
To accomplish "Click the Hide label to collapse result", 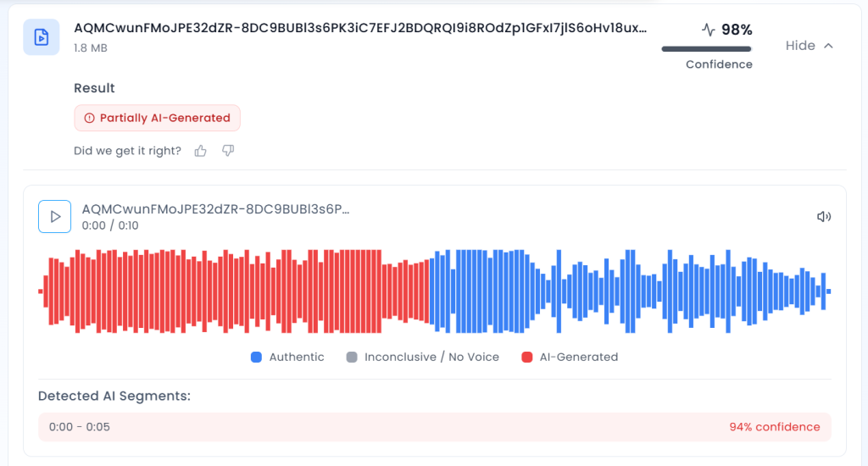I will (800, 46).
